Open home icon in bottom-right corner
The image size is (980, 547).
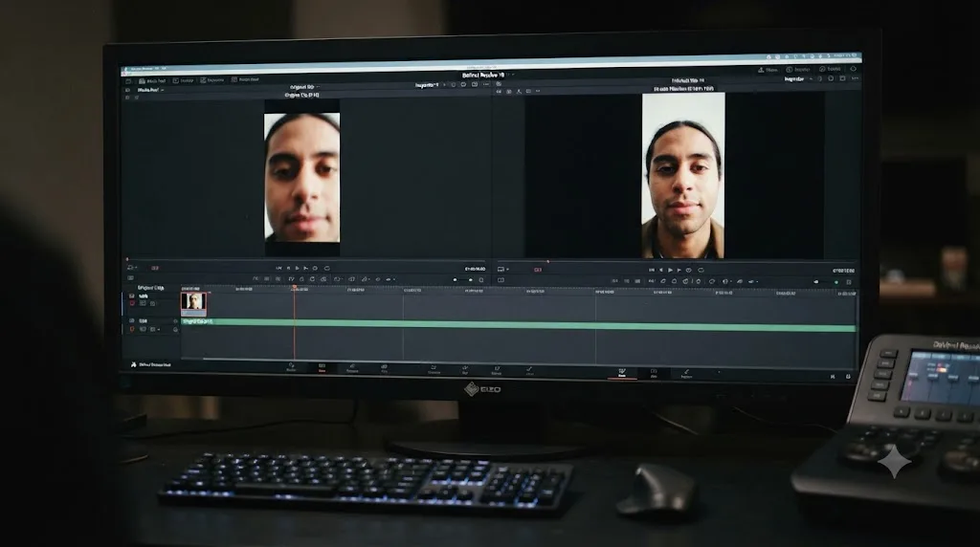point(833,376)
